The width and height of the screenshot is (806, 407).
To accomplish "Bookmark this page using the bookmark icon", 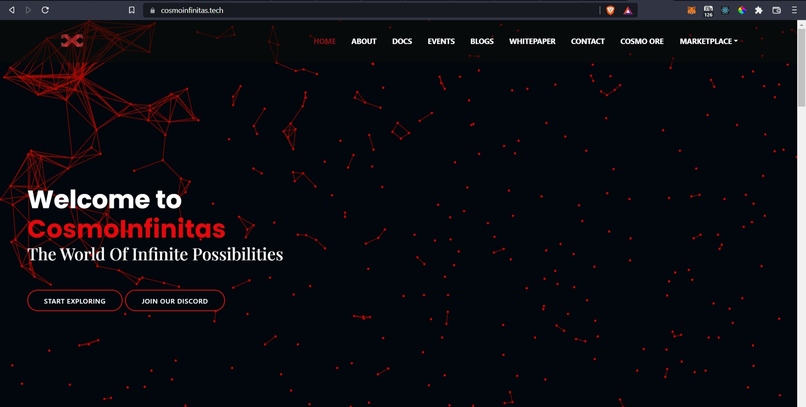I will click(132, 10).
